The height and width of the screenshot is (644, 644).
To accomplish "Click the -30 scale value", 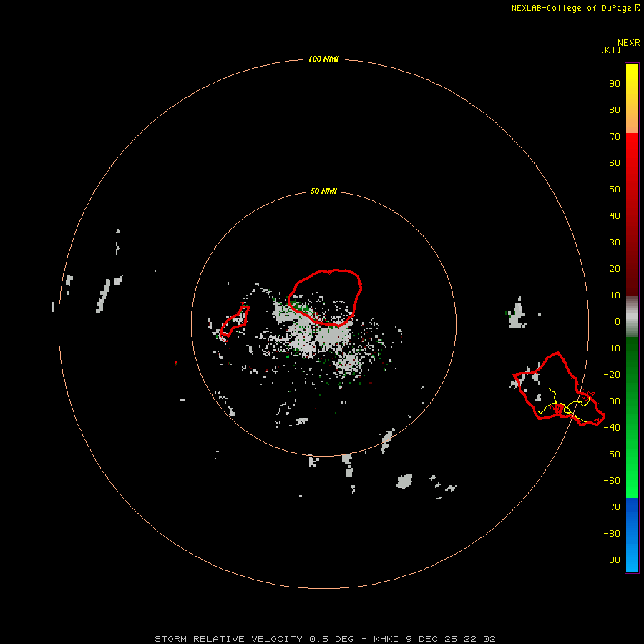I will 612,401.
